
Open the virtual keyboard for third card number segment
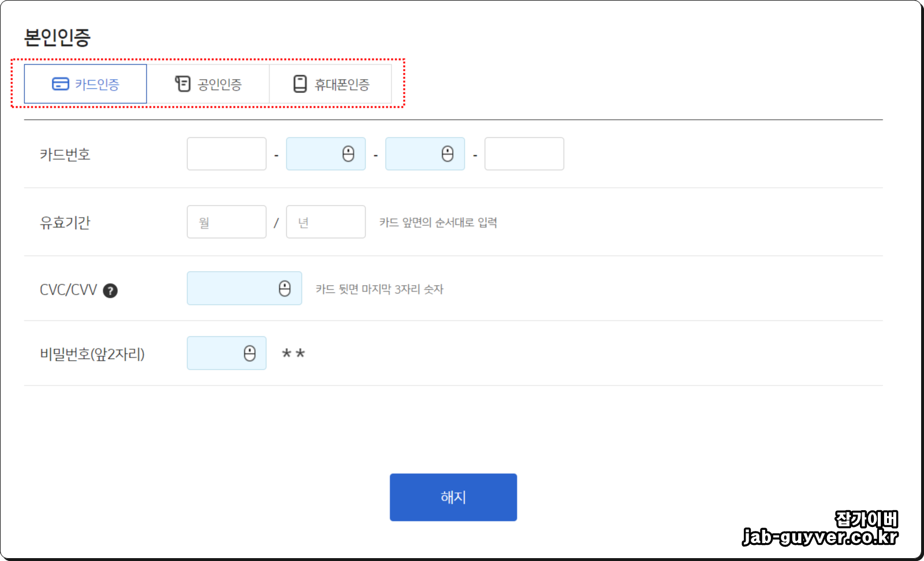[446, 154]
